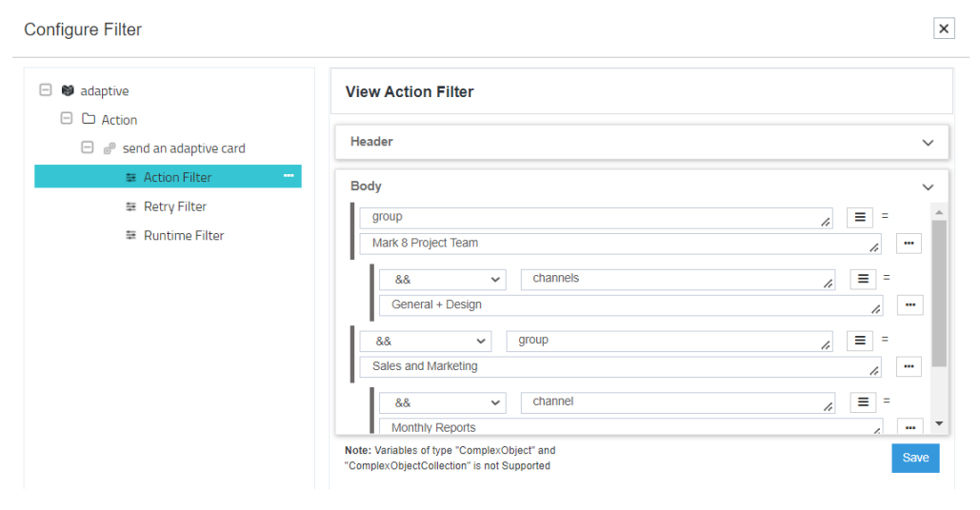Click the ellipsis button next to Mark 8 Project Team
Screen dimensions: 980x510
pos(909,244)
